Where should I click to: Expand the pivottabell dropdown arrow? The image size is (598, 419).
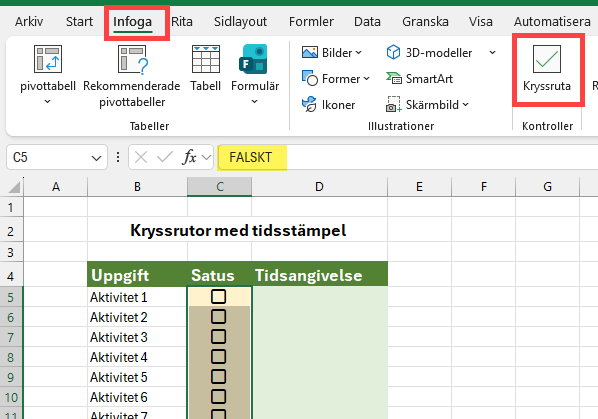click(47, 101)
